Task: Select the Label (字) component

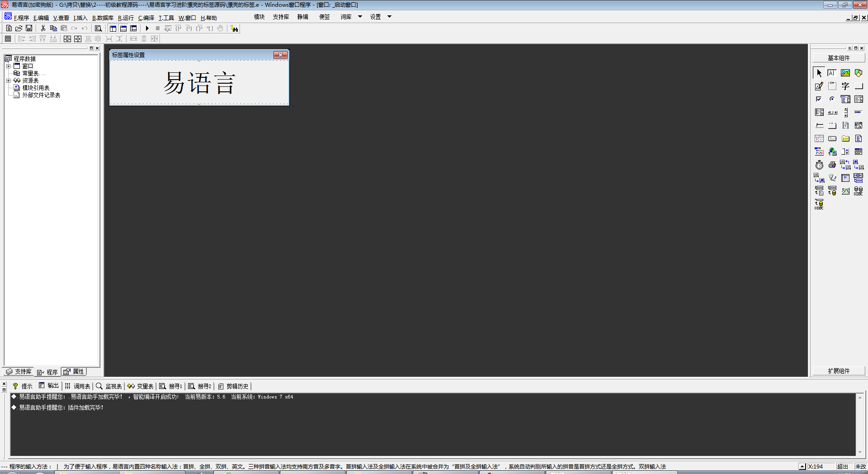Action: 845,86
